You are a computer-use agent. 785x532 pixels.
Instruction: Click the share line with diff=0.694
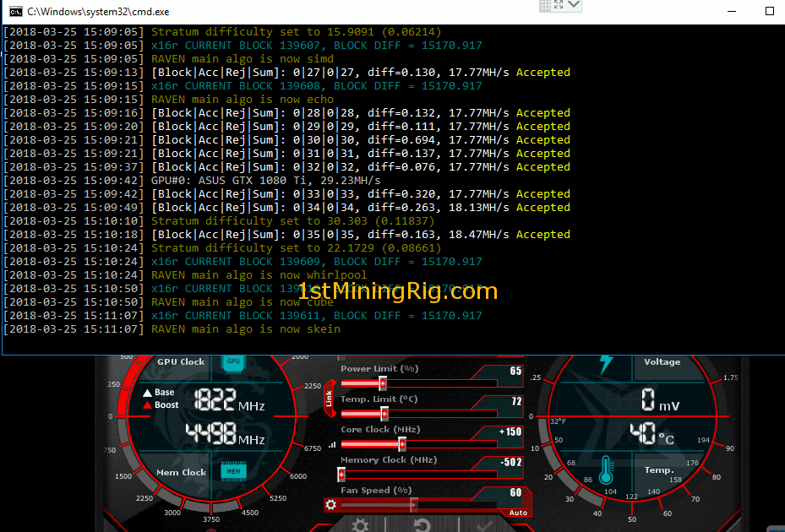pos(286,140)
